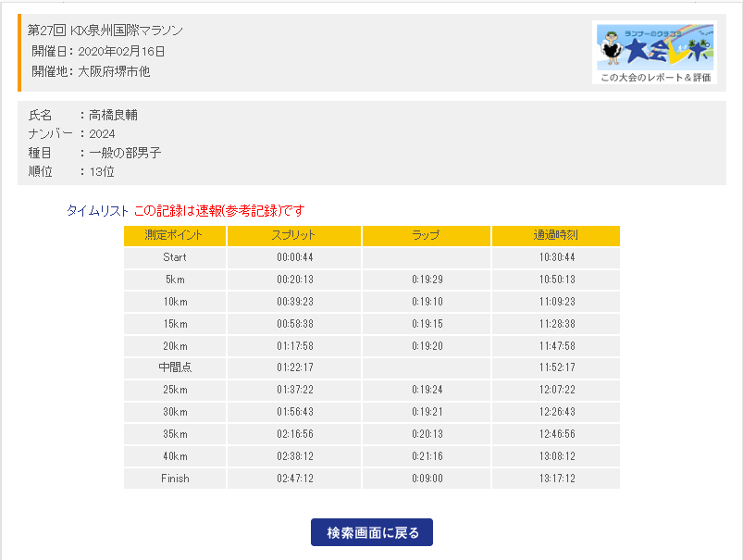This screenshot has height=560, width=743.
Task: Click the red 速報(参考記録) notice text
Action: [x=218, y=210]
